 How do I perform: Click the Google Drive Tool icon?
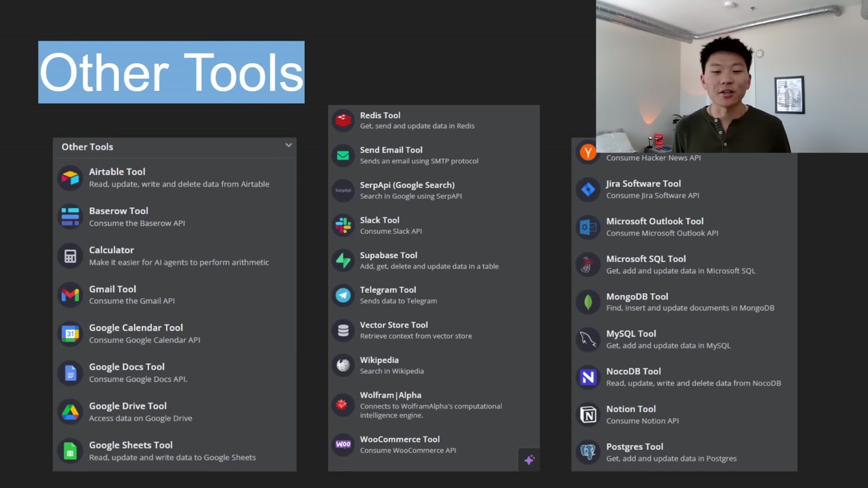(70, 412)
